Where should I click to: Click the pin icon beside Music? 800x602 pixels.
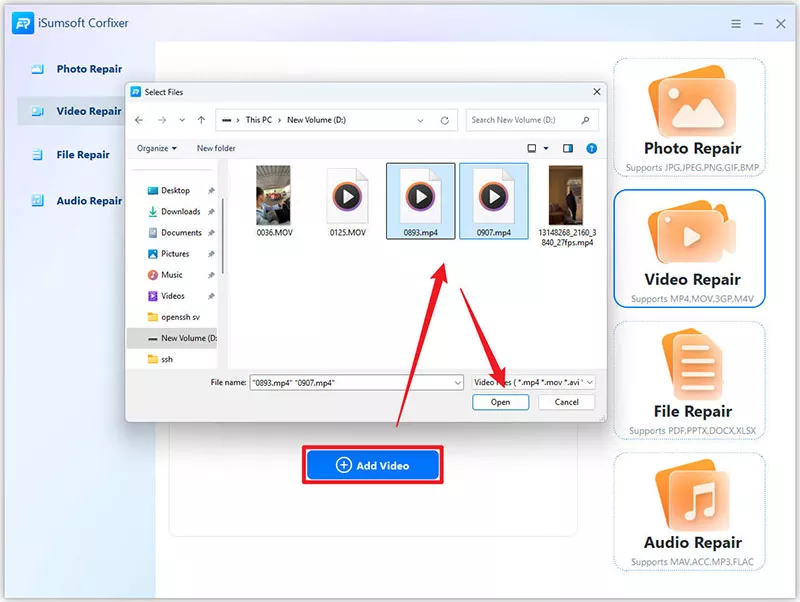211,275
